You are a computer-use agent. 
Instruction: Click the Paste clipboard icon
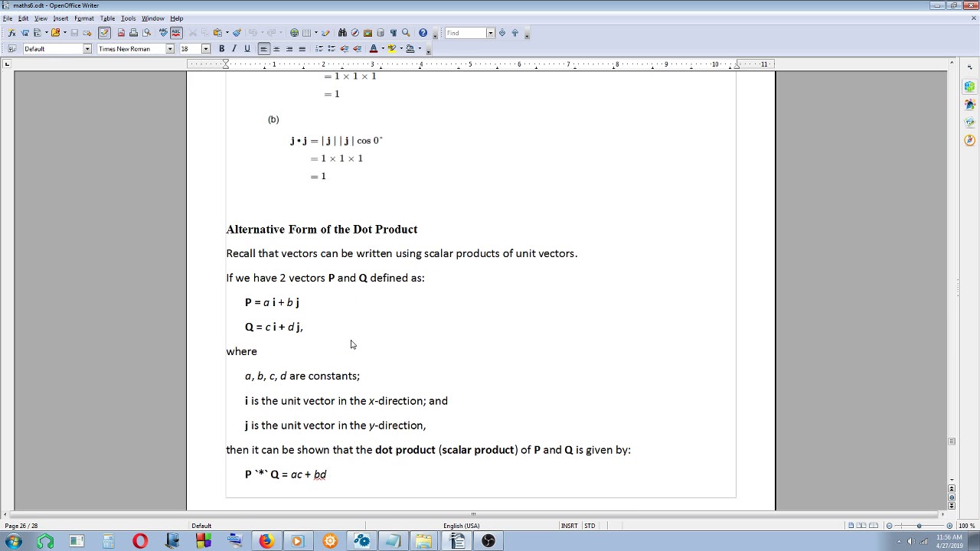(x=217, y=33)
